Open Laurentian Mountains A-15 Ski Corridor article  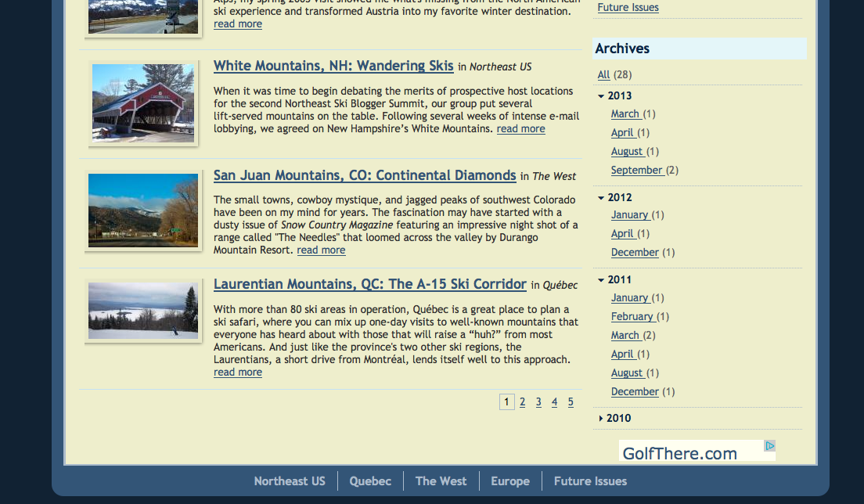click(369, 284)
